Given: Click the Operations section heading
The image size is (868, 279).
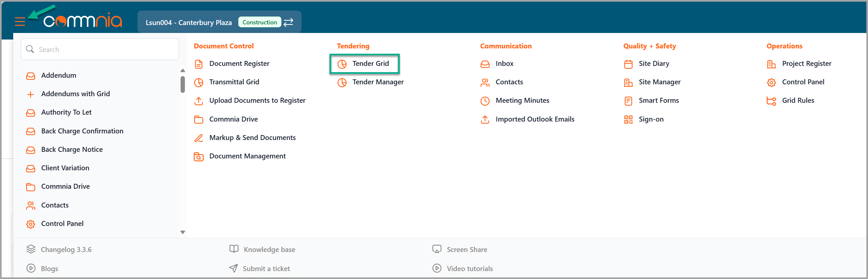Looking at the screenshot, I should [x=784, y=46].
